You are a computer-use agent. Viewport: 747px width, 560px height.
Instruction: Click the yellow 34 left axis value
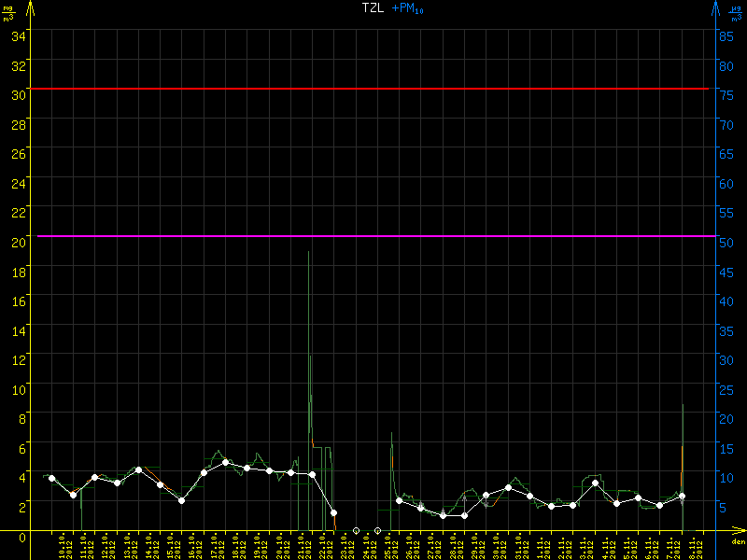point(19,35)
